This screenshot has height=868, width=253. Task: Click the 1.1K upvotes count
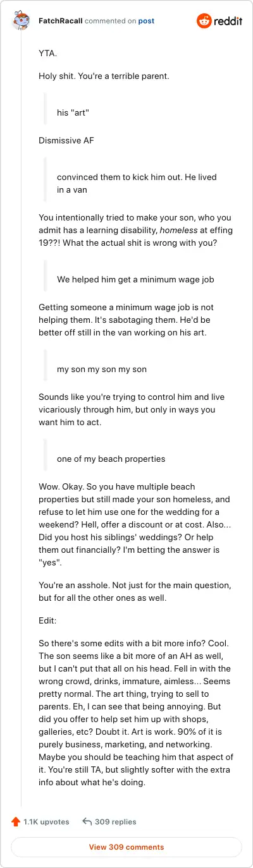[x=46, y=822]
